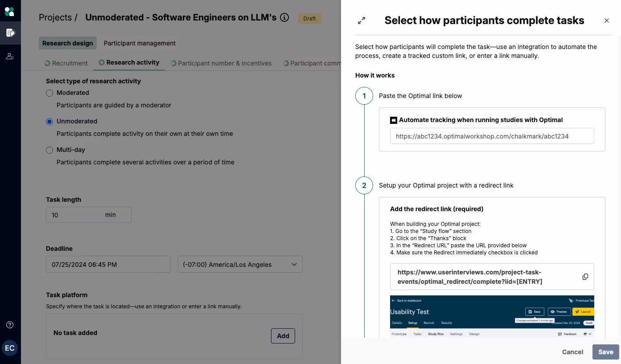Switch to the Research design tab
This screenshot has width=621, height=364.
tap(68, 43)
